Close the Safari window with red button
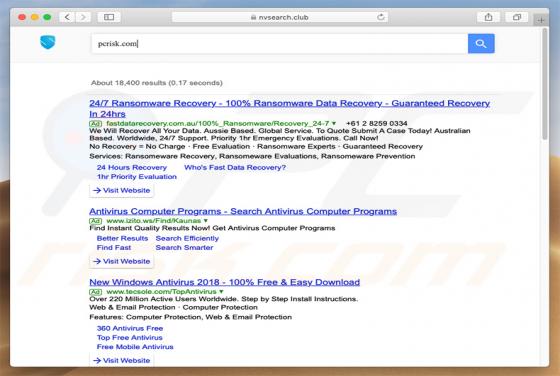Viewport: 560px width, 376px height. tap(22, 17)
